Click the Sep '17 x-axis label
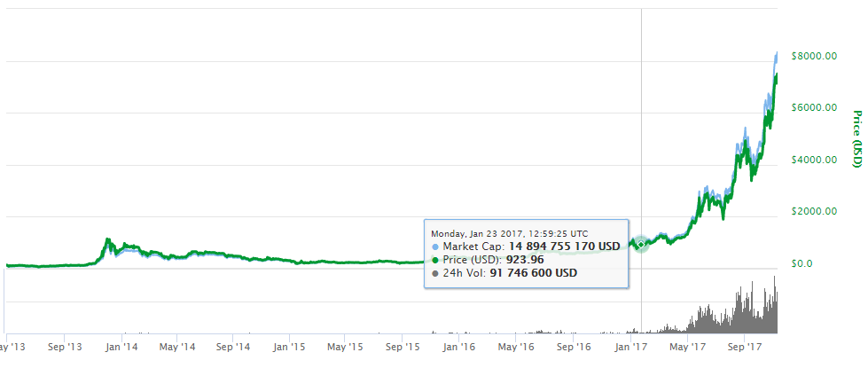 [x=742, y=349]
